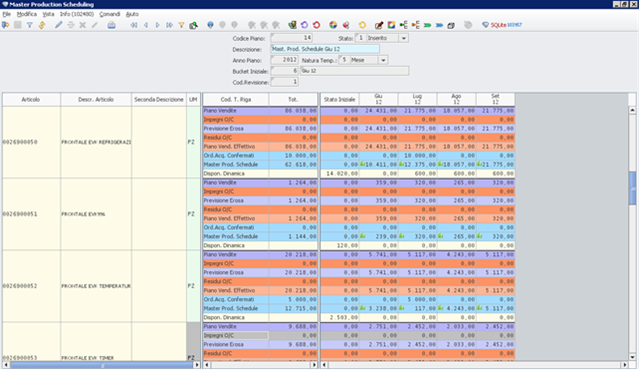Click the Cod. T. Riga column header
This screenshot has height=370, width=640.
(236, 100)
